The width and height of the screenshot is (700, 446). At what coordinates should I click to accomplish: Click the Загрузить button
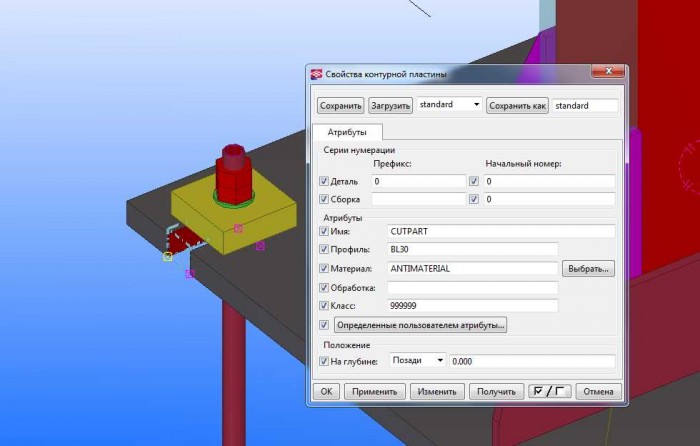[x=391, y=106]
